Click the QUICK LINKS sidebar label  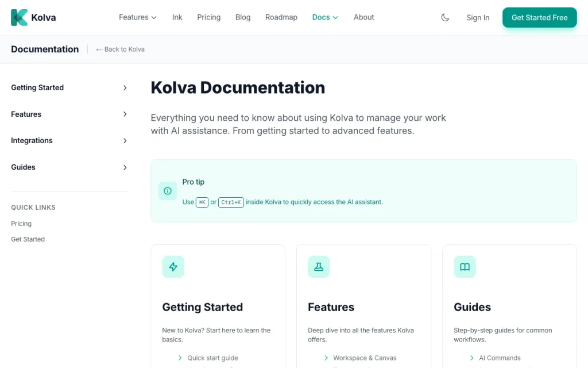point(33,207)
